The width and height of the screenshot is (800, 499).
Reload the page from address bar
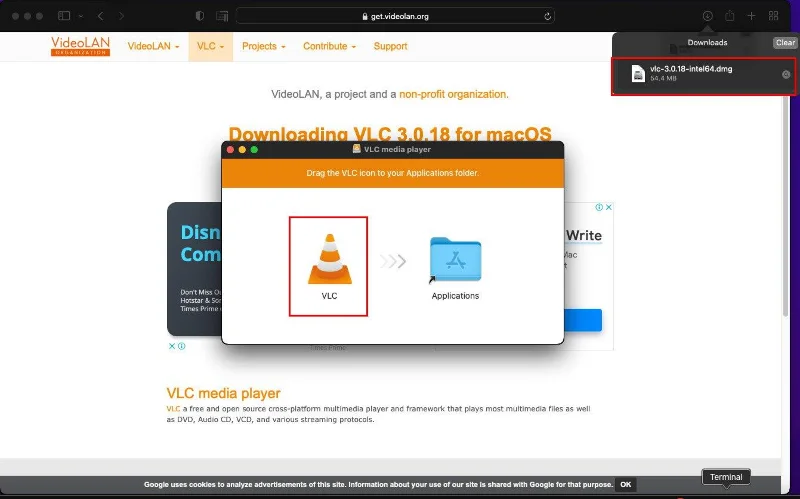coord(547,16)
